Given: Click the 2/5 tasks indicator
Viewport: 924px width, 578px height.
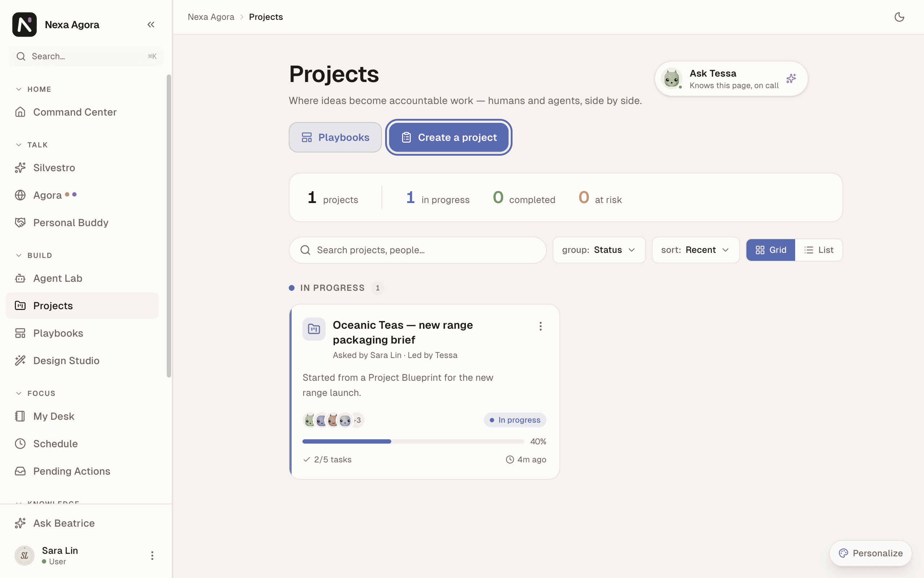Looking at the screenshot, I should click(327, 460).
